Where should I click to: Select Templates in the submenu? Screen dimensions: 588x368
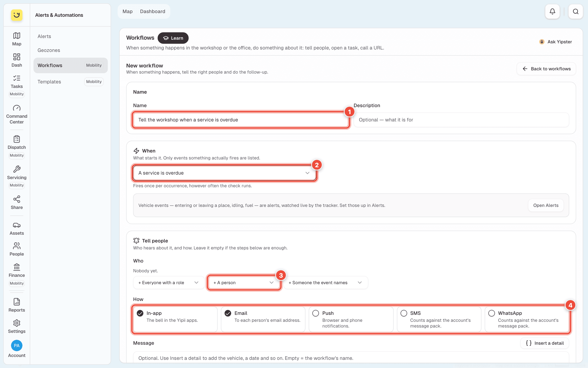70,82
